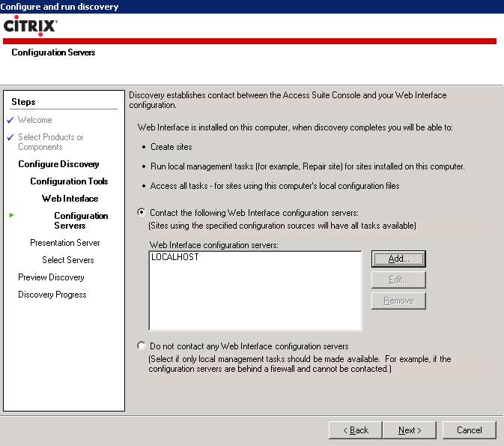Click the Access all tasks bullet
Image resolution: width=504 pixels, height=446 pixels.
coord(275,186)
